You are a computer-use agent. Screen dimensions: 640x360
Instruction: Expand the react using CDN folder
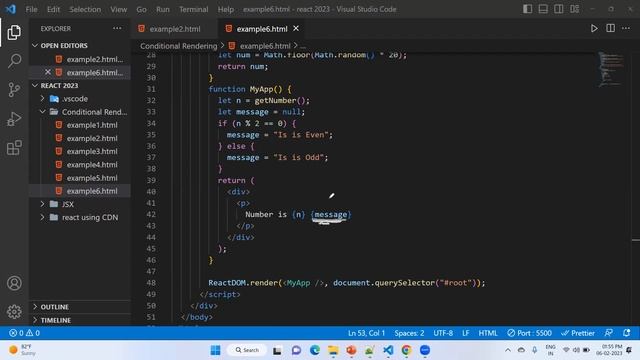tap(90, 217)
